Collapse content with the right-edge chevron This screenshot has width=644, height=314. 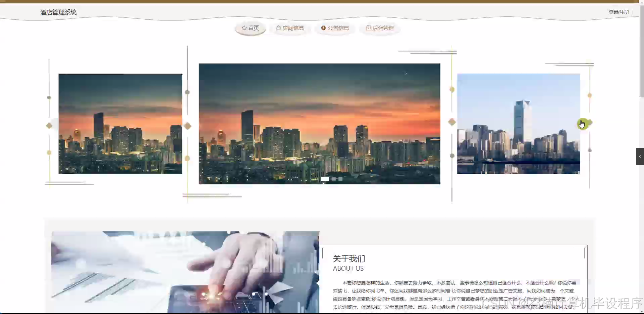pyautogui.click(x=640, y=156)
